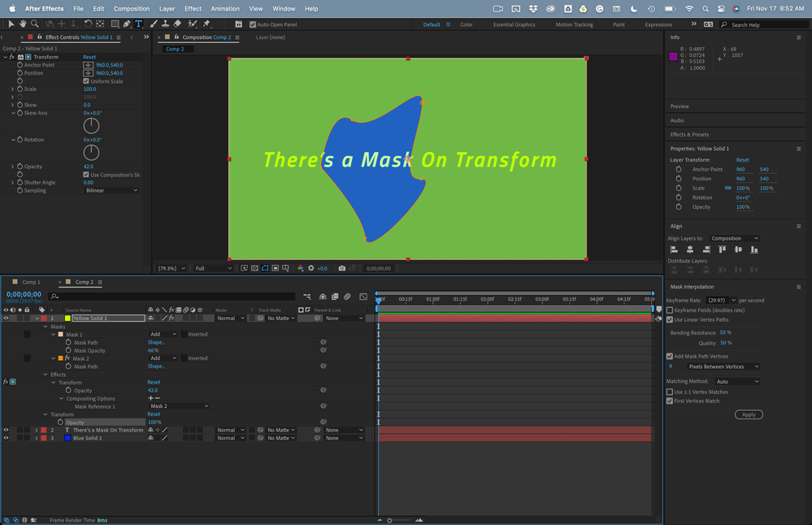Click the Reset Exposure icon in viewer

tap(311, 268)
